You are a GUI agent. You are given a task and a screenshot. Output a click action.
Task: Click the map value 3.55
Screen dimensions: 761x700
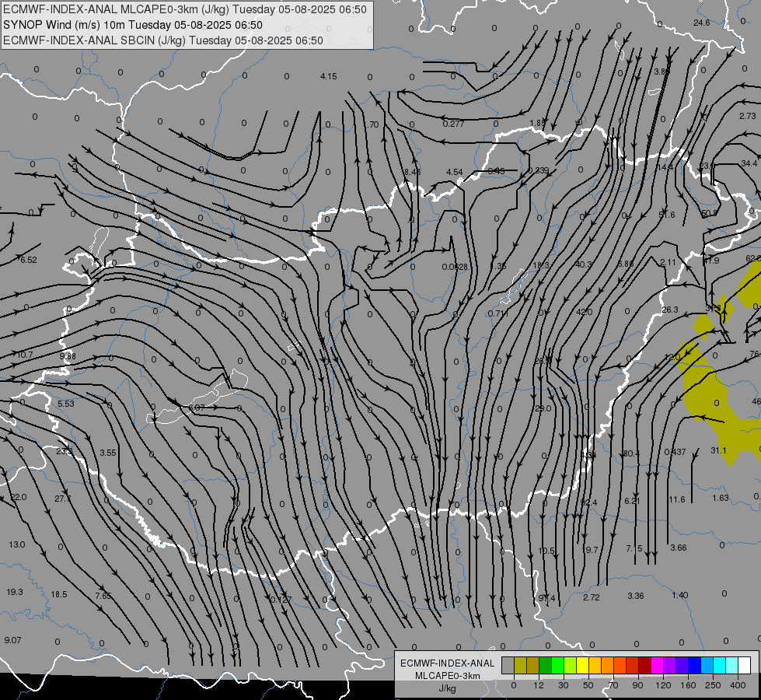pyautogui.click(x=108, y=452)
